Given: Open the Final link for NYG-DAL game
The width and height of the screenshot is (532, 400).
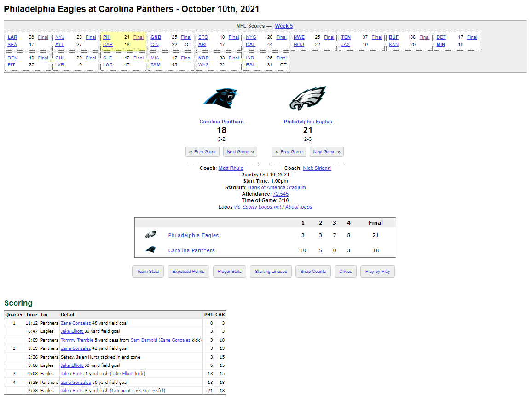Looking at the screenshot, I should (x=281, y=37).
